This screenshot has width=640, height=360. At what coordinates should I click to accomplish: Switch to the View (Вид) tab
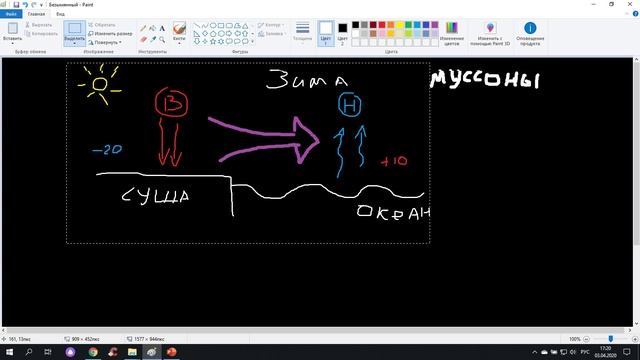(60, 14)
